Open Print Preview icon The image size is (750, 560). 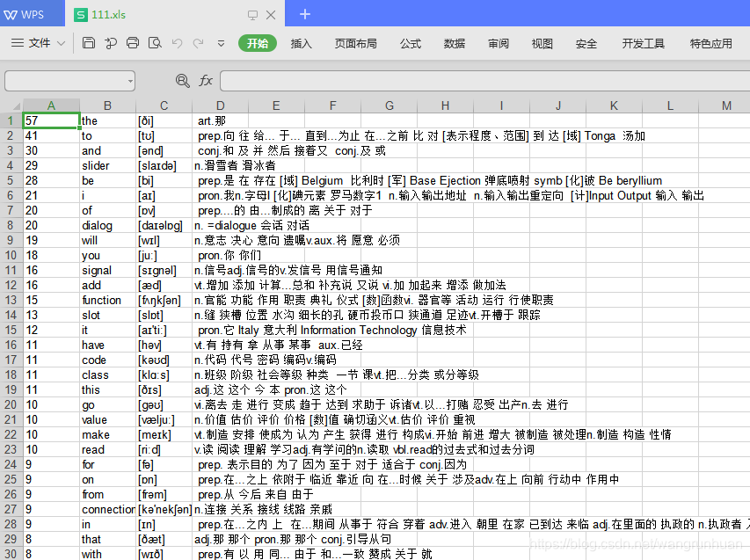155,43
